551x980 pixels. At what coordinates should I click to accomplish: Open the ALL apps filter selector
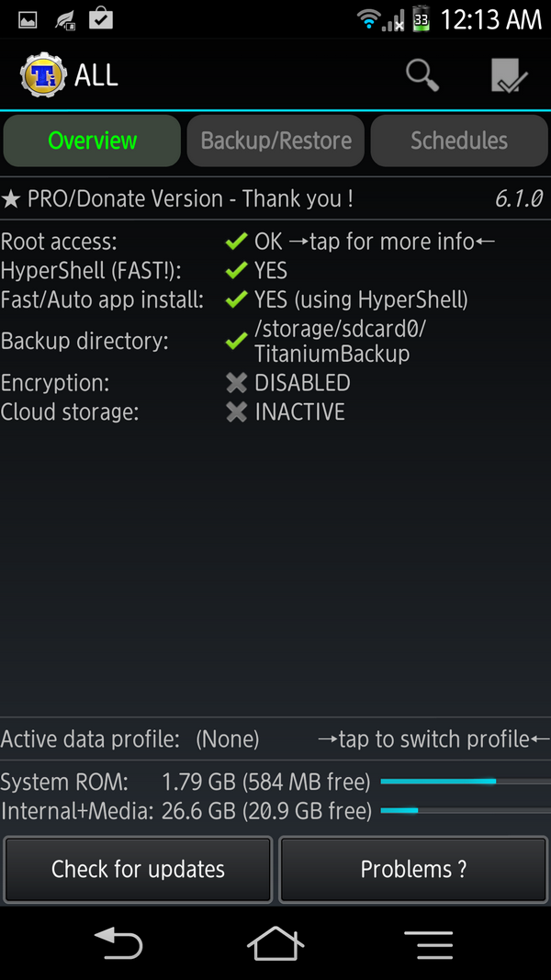(96, 74)
